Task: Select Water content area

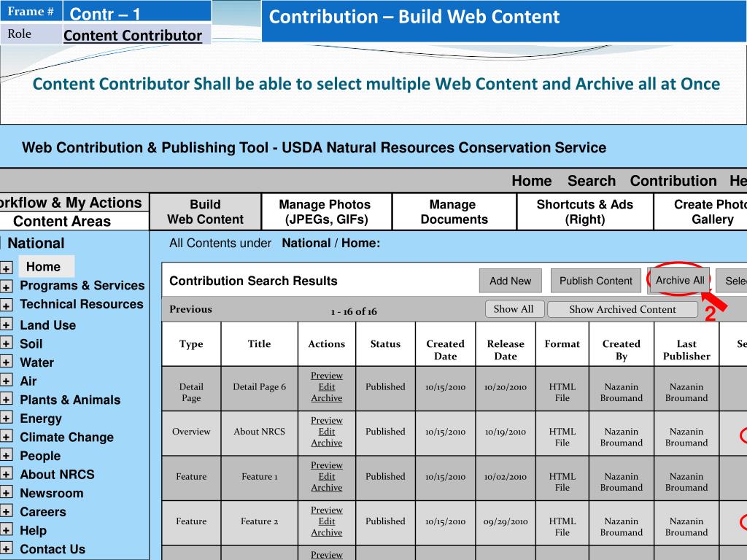Action: [36, 362]
